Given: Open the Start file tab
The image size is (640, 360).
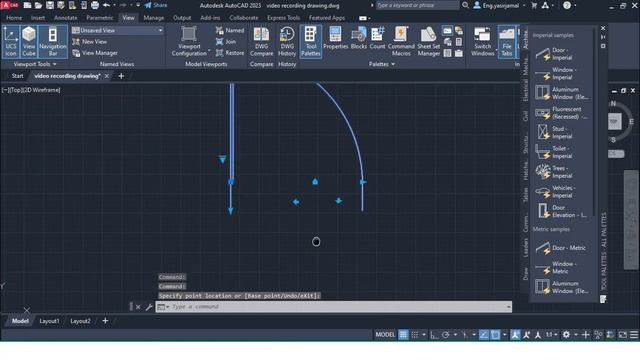Looking at the screenshot, I should [18, 76].
